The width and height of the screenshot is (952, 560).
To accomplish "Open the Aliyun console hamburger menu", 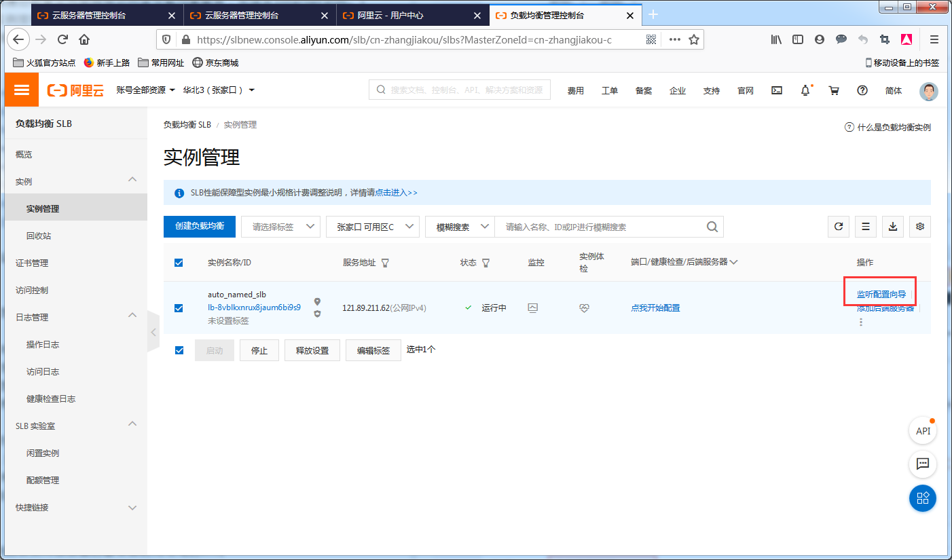I will [x=21, y=89].
